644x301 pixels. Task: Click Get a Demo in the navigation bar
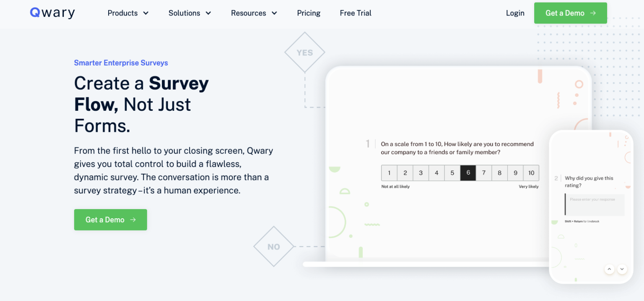(570, 13)
